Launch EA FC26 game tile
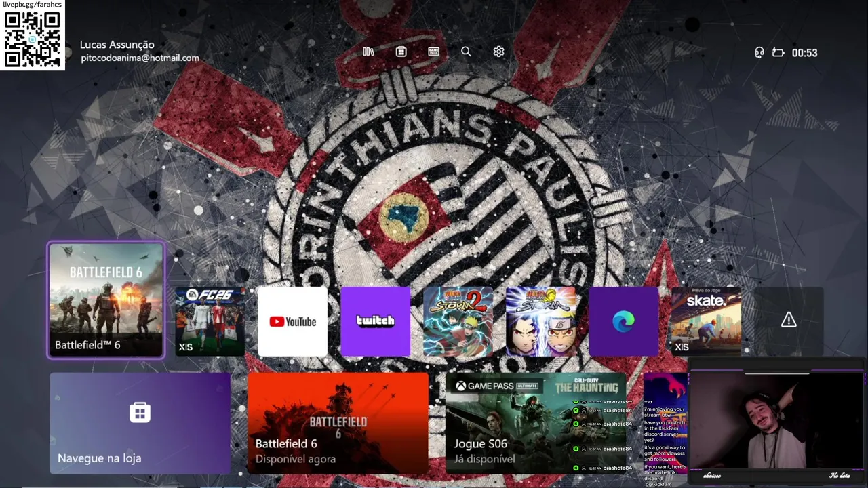Screen dimensions: 868x488 point(210,321)
